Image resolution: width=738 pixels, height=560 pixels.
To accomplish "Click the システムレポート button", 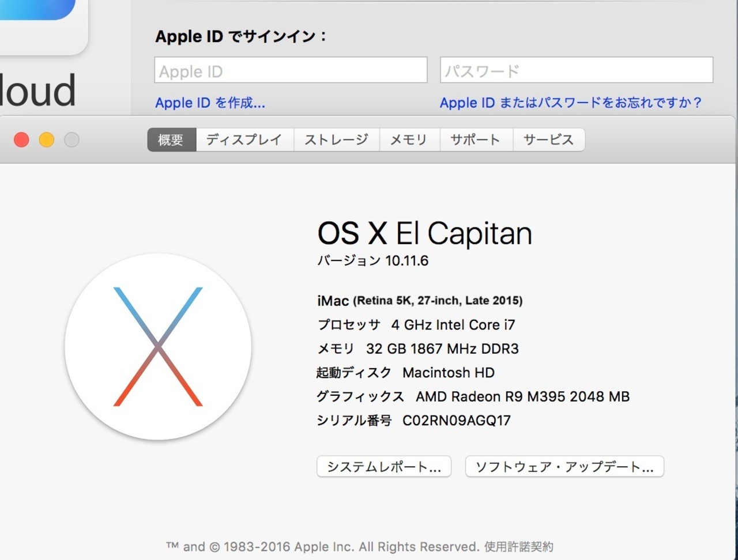I will (x=384, y=467).
